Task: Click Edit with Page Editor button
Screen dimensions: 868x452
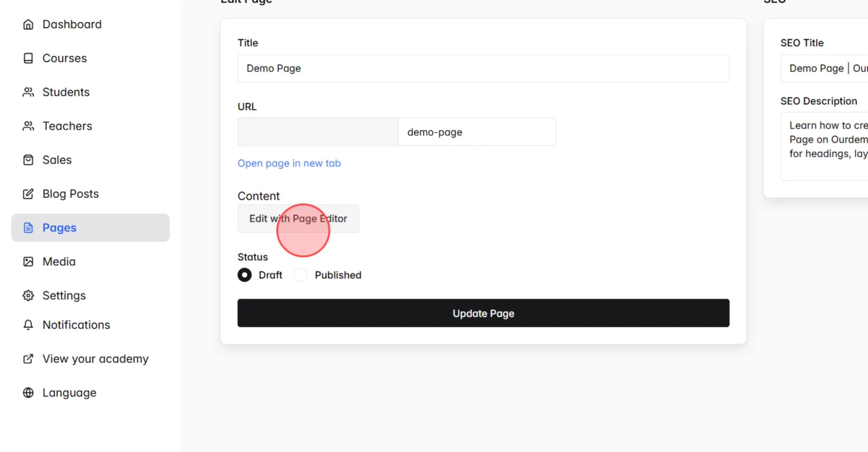Action: 298,219
